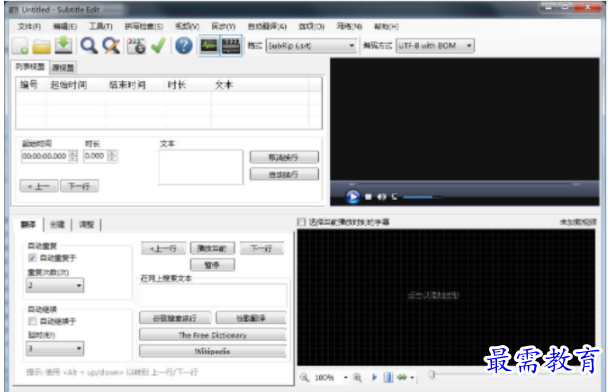Toggle video player display toolbar icon
608x392 pixels.
(x=231, y=46)
